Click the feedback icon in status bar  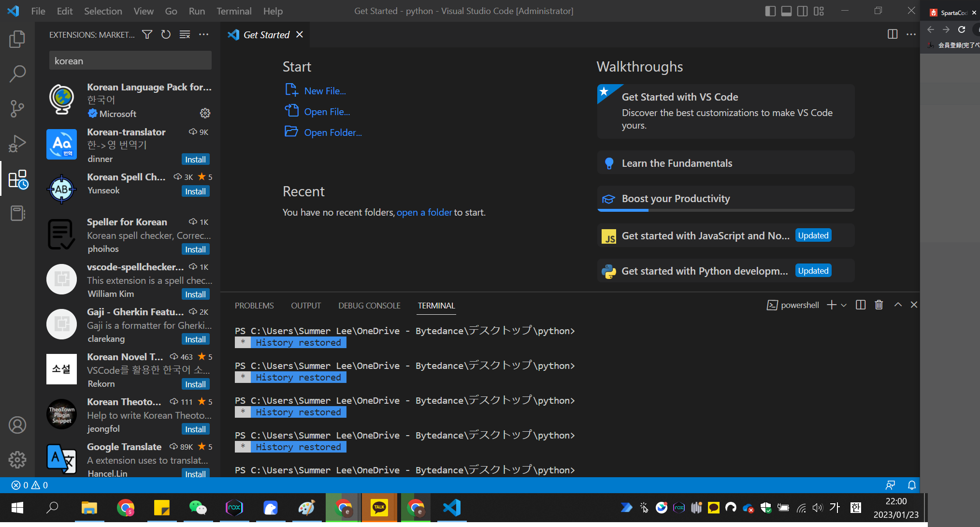coord(890,485)
